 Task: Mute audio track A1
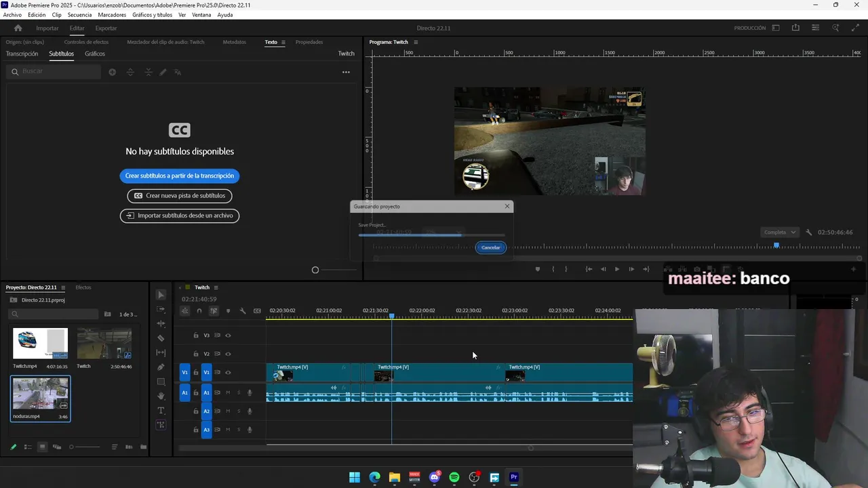click(228, 392)
